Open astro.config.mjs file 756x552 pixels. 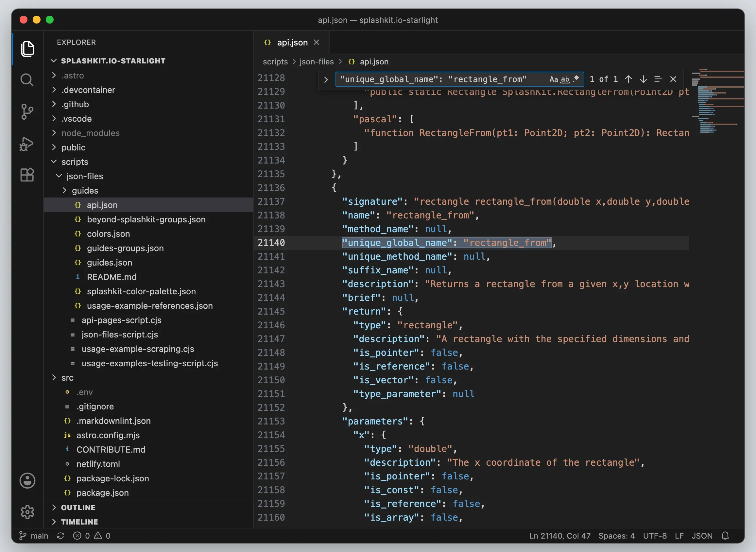(149, 435)
